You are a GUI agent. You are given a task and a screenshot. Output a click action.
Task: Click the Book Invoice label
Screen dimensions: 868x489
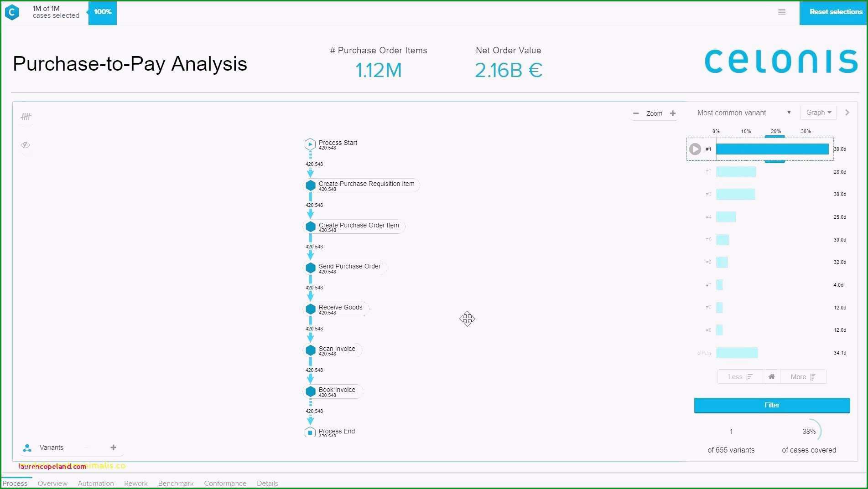(337, 390)
